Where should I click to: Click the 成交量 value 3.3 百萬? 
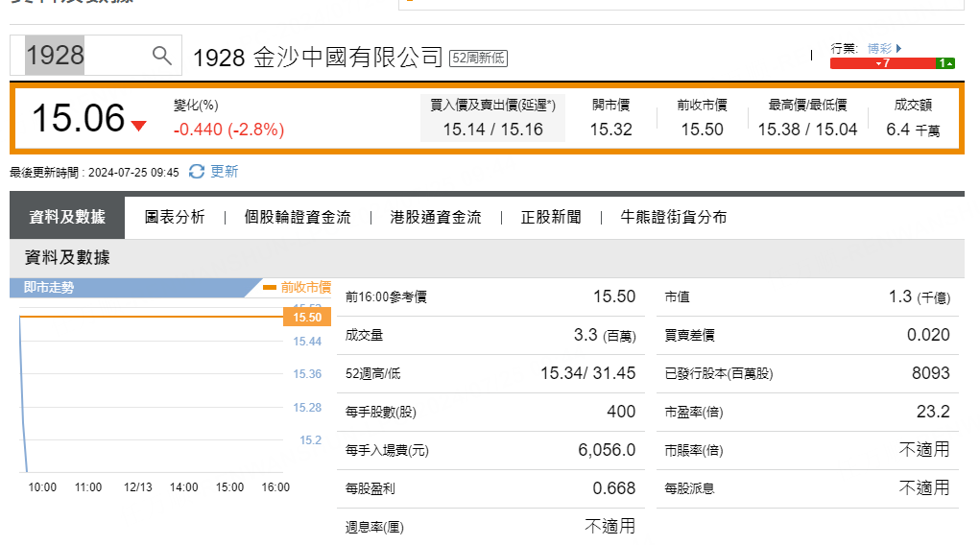click(x=605, y=335)
